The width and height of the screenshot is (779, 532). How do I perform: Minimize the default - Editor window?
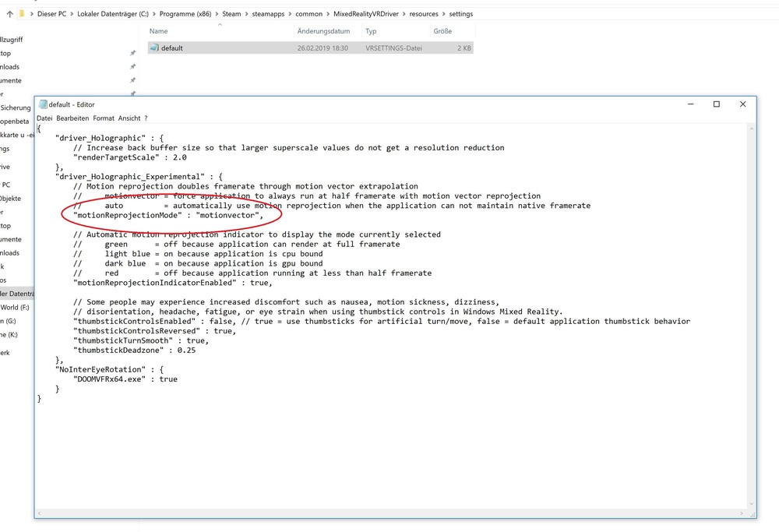point(690,104)
